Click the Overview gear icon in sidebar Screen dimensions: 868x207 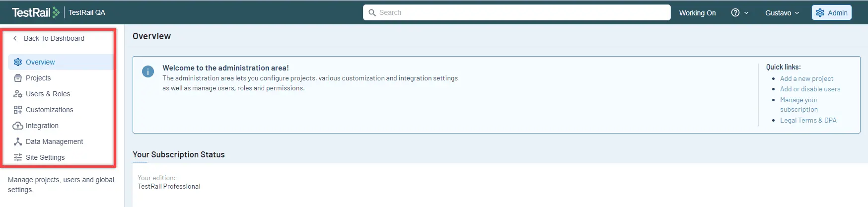click(x=18, y=62)
